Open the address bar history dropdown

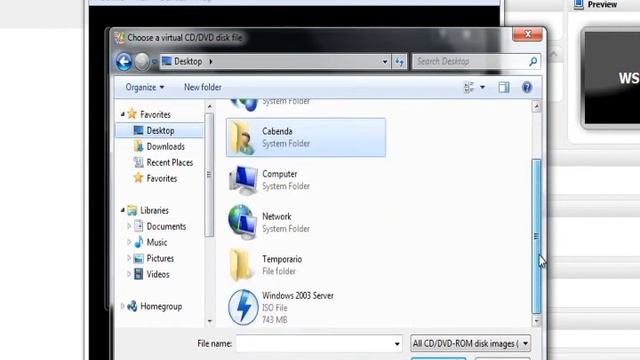tap(384, 62)
